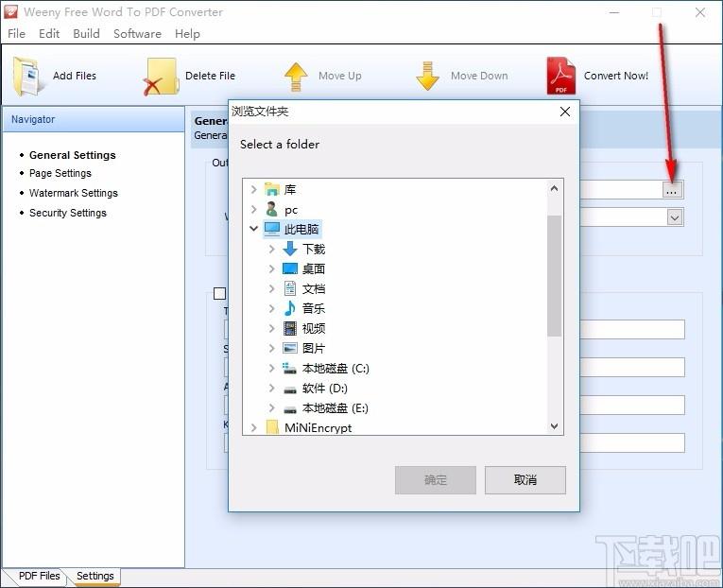Expand the 下载 folder node
This screenshot has height=588, width=723.
(x=272, y=249)
